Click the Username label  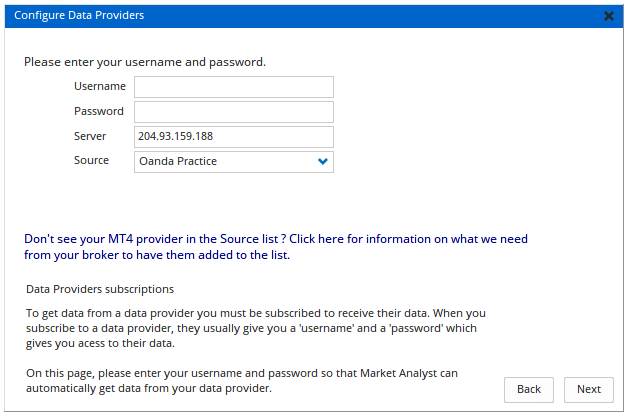pos(99,87)
